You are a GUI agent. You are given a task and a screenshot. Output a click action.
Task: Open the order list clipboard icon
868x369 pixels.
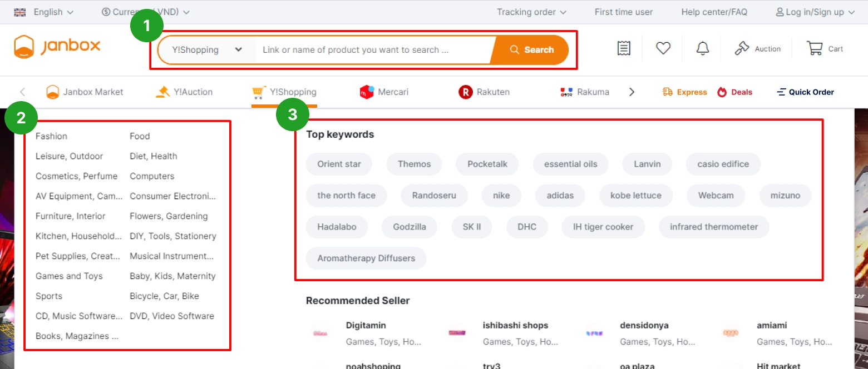coord(624,49)
